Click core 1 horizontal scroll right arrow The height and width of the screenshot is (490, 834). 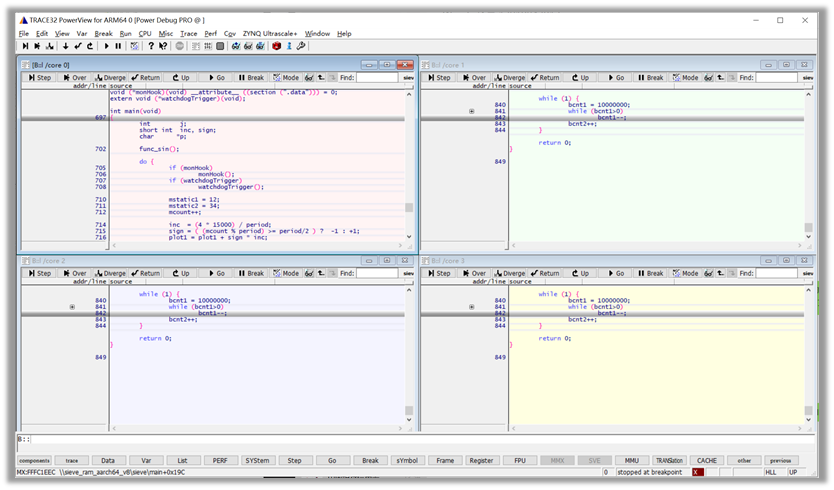point(799,246)
